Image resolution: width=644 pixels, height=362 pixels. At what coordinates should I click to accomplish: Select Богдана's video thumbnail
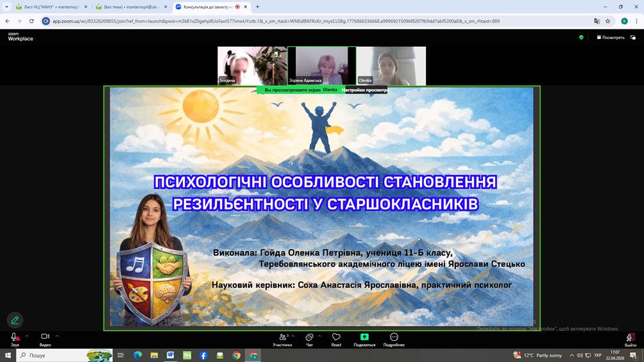pos(252,65)
